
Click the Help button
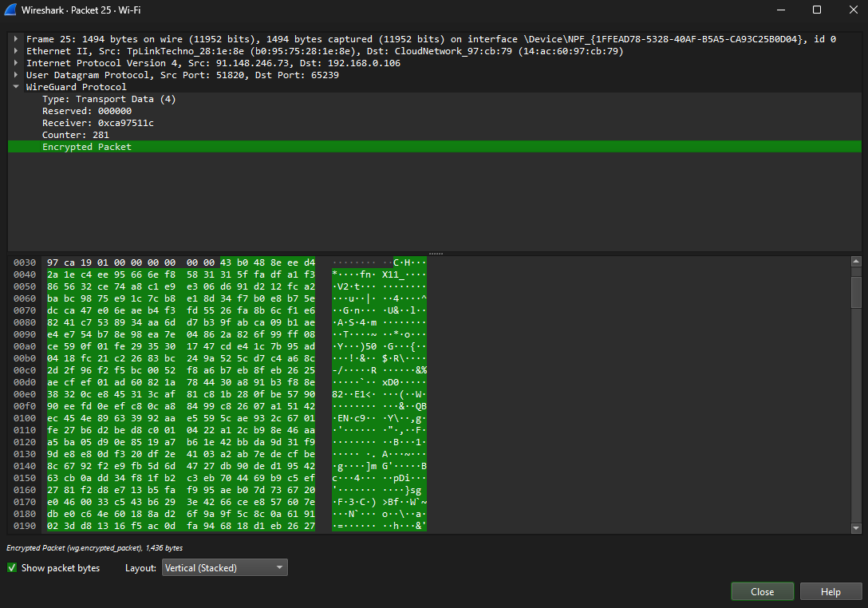(831, 591)
